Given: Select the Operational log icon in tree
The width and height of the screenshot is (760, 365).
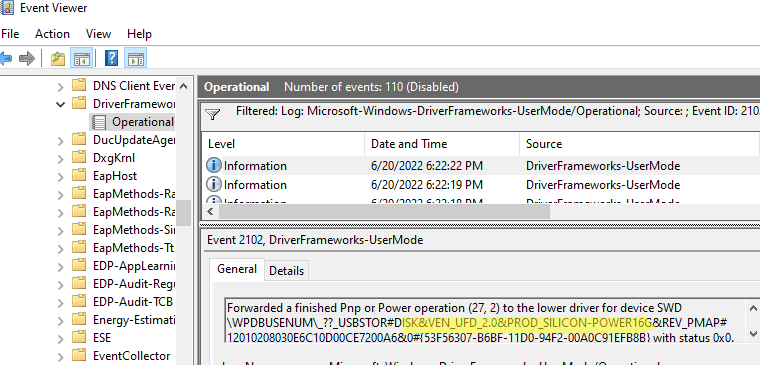Looking at the screenshot, I should [99, 122].
